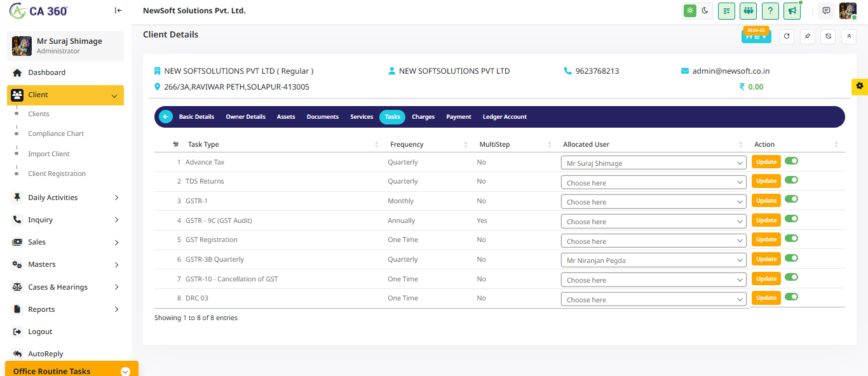
Task: Click the sync history icon button
Action: pos(828,36)
